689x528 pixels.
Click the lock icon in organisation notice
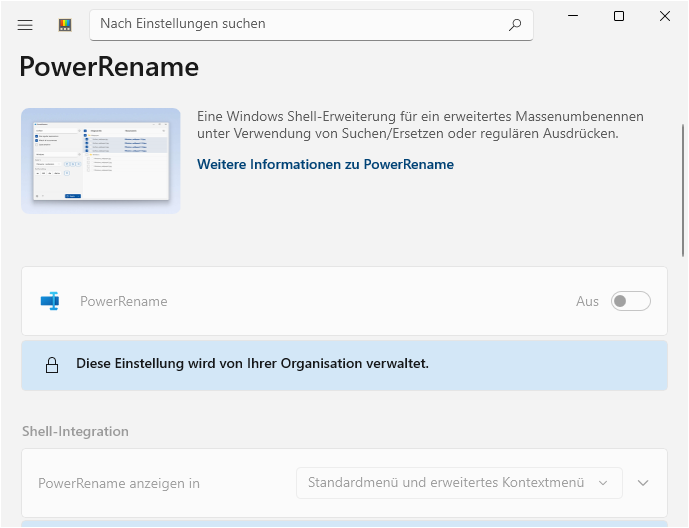[52, 365]
